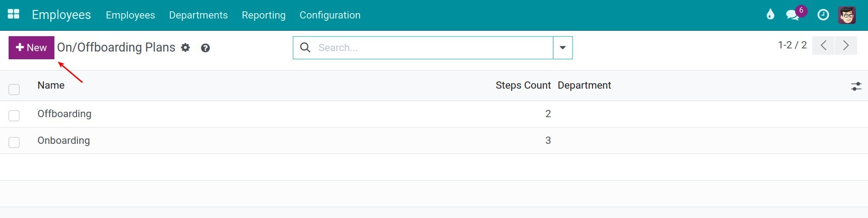Open the main apps grid menu
The width and height of the screenshot is (868, 218).
click(x=14, y=14)
